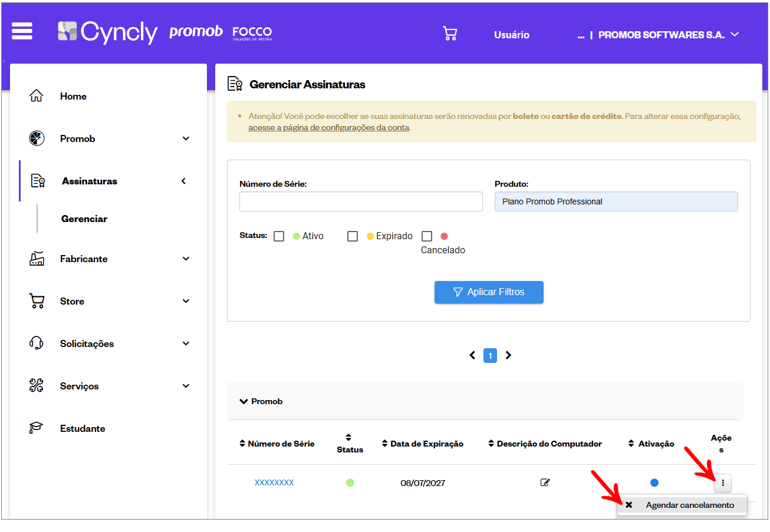Image resolution: width=770 pixels, height=532 pixels.
Task: Open the three-dot actions menu for the row
Action: point(723,484)
